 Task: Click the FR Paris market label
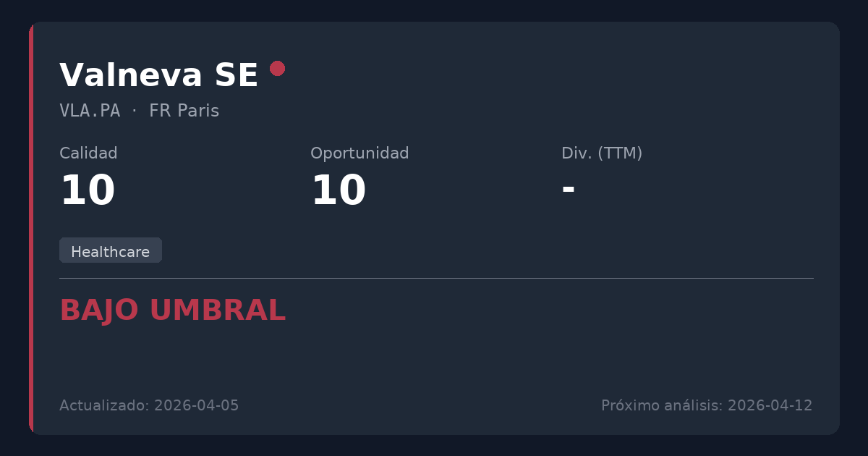[184, 111]
